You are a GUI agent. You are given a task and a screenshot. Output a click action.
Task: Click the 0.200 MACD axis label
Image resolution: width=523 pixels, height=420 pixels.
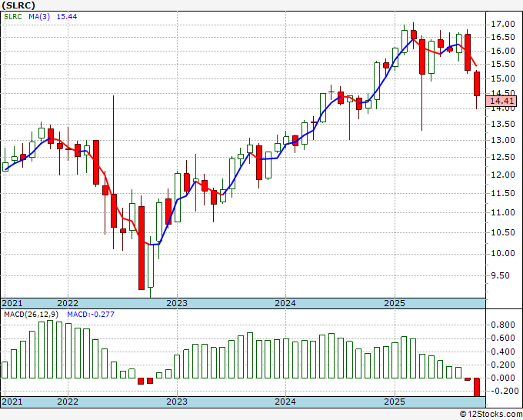[503, 365]
